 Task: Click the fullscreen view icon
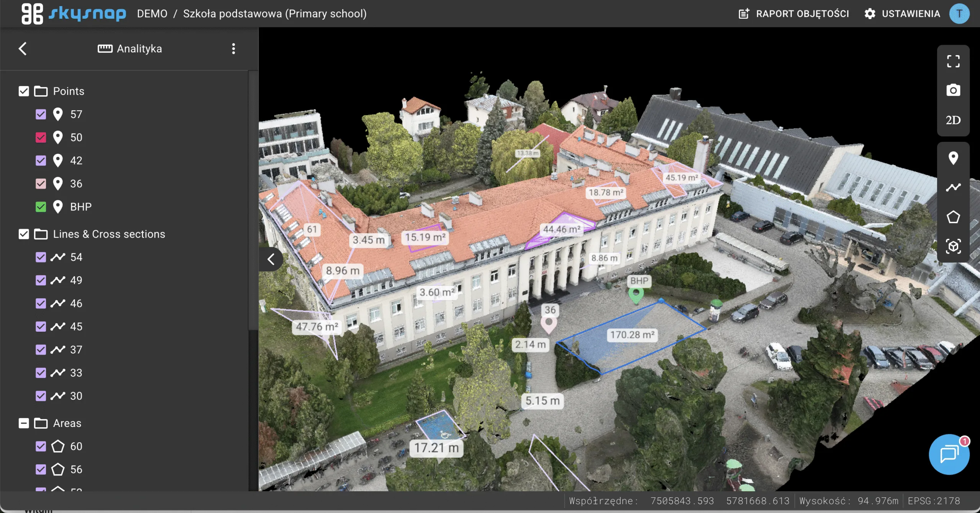pyautogui.click(x=953, y=61)
